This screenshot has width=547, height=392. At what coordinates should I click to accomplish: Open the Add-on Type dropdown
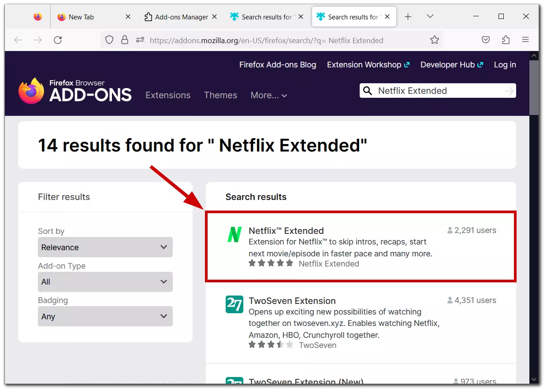click(x=105, y=282)
